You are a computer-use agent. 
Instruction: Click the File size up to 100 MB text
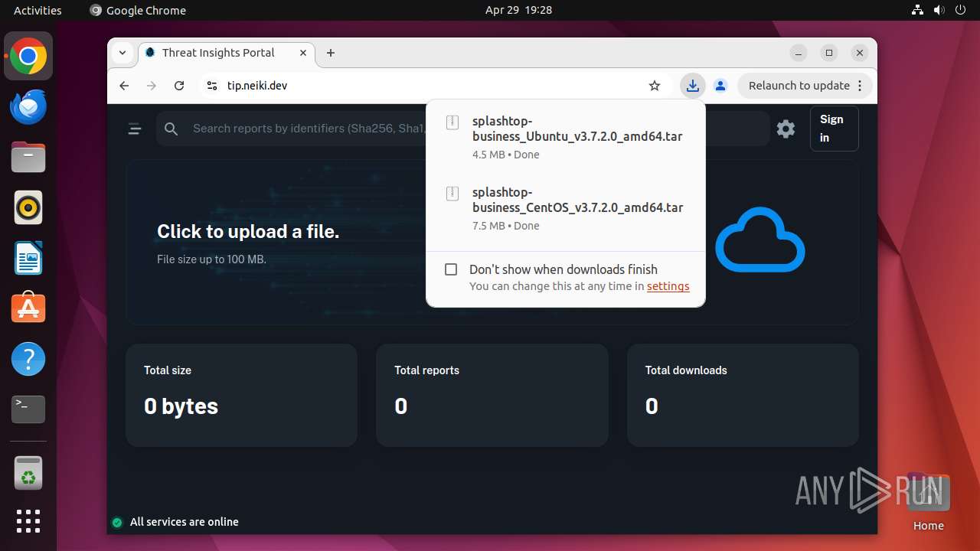(x=211, y=259)
